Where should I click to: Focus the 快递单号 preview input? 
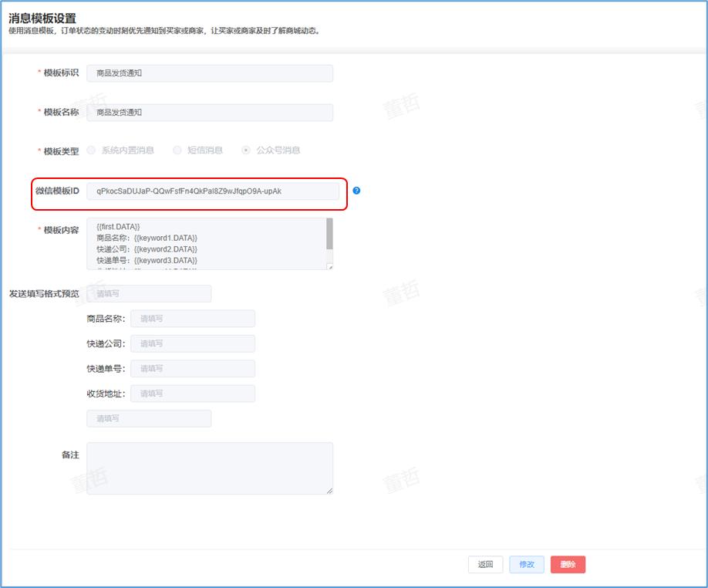pyautogui.click(x=193, y=369)
